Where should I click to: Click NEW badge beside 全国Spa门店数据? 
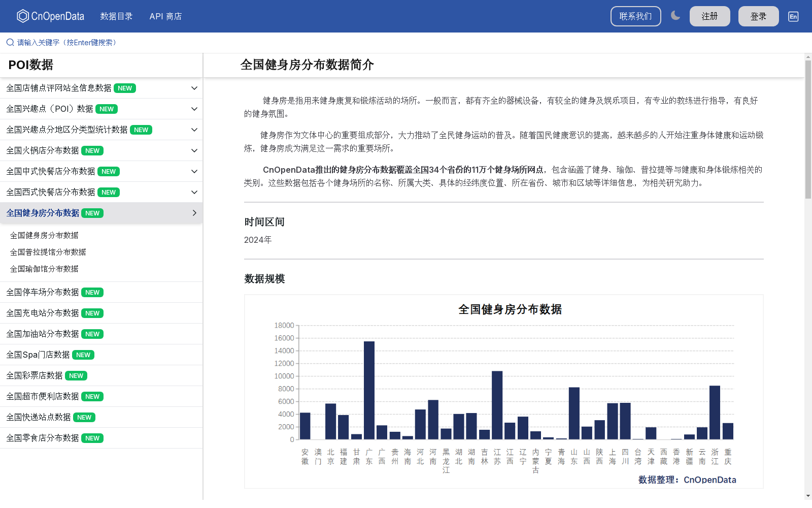coord(83,355)
